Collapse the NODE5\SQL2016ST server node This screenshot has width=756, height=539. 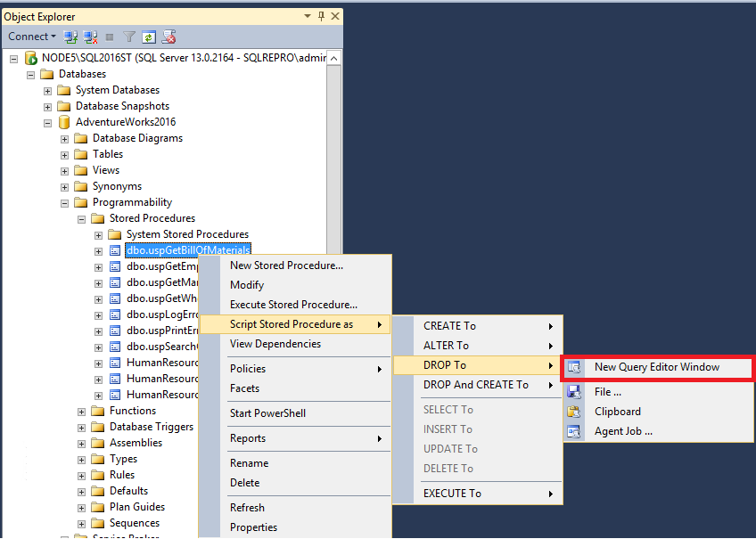click(14, 59)
